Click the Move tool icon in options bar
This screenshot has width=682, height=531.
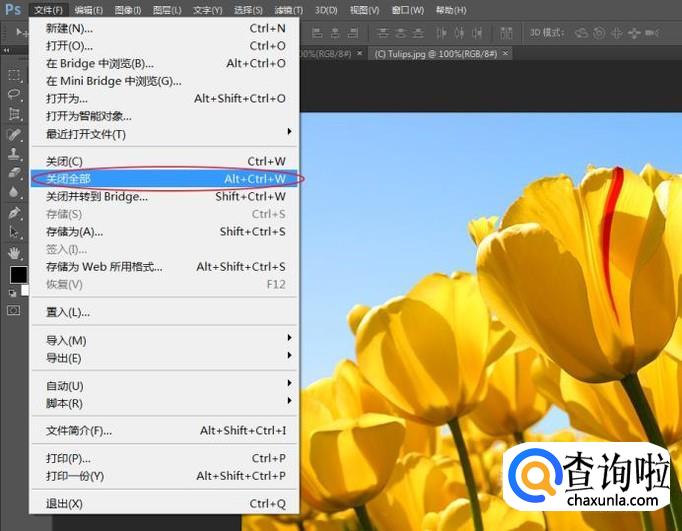(20, 32)
